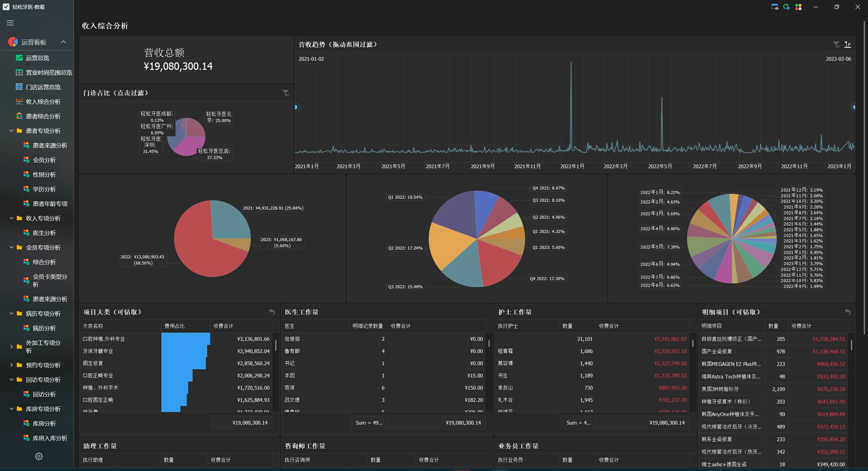The width and height of the screenshot is (868, 471).
Task: Click the 2021-01-02 start date label
Action: pos(311,59)
